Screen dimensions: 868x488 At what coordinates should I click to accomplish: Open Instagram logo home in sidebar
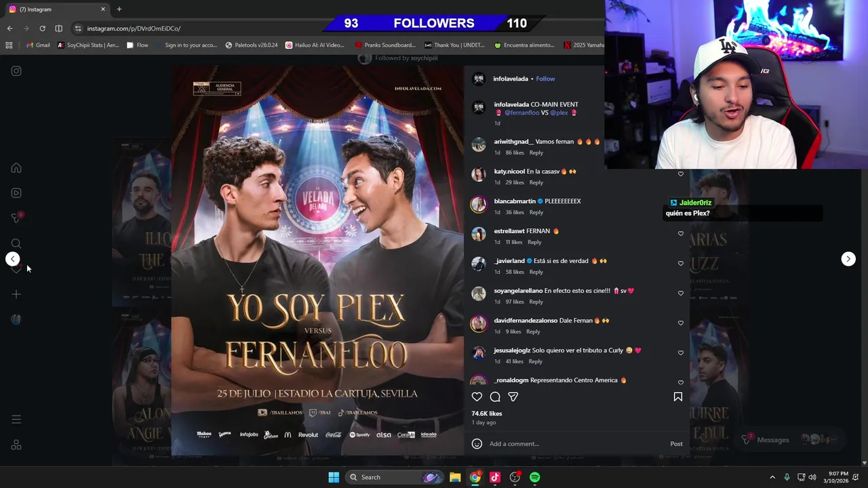16,70
